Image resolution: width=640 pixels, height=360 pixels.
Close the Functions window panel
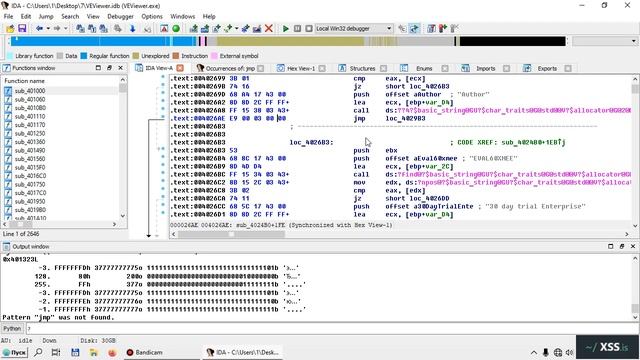coord(121,68)
